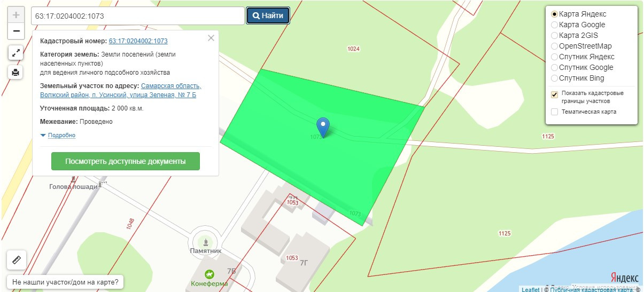The image size is (644, 292).
Task: Zoom out with the minus button
Action: tap(16, 31)
